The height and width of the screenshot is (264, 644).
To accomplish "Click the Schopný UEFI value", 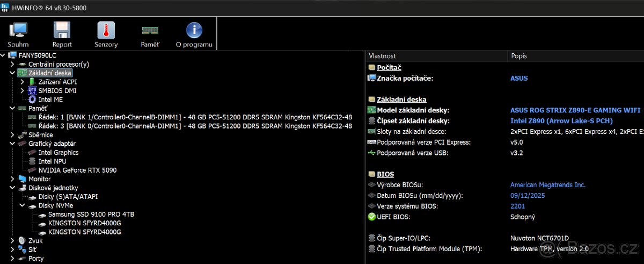I will [522, 217].
